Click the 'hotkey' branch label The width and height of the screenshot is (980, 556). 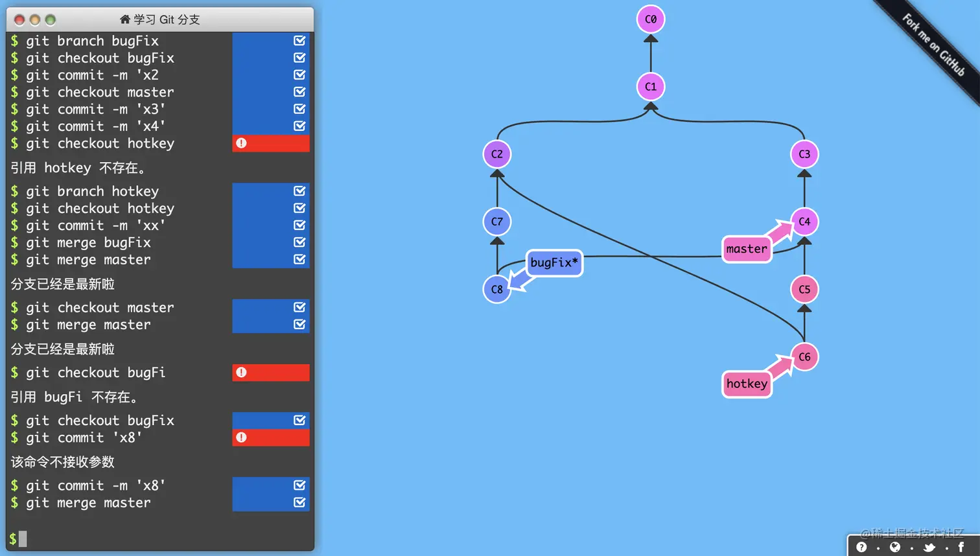747,384
